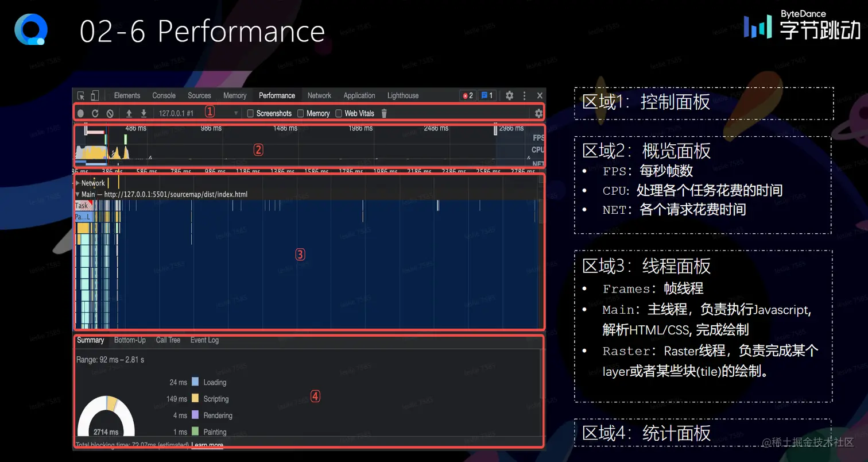868x462 pixels.
Task: Switch to the Bottom-Up tab
Action: click(130, 340)
